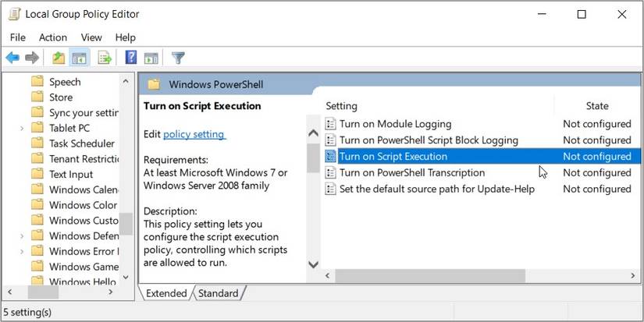Select the Speech folder in tree

(x=65, y=82)
